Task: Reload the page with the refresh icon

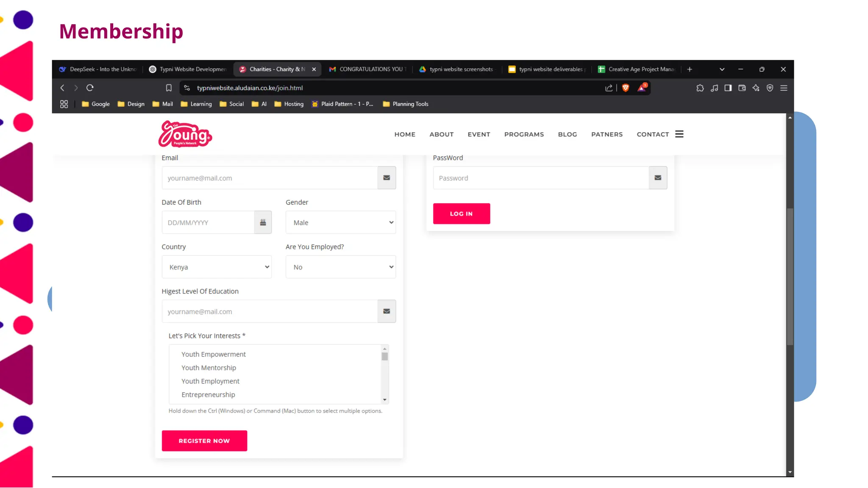Action: click(90, 88)
